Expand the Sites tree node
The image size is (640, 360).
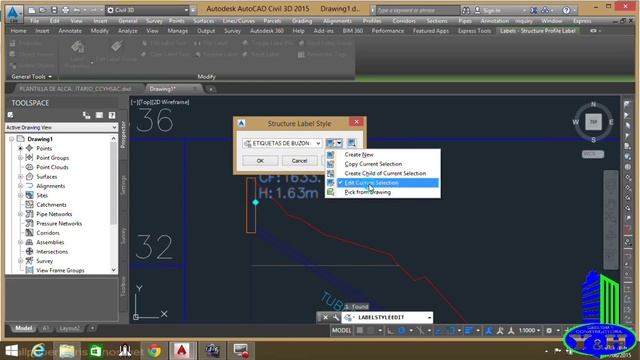20,196
